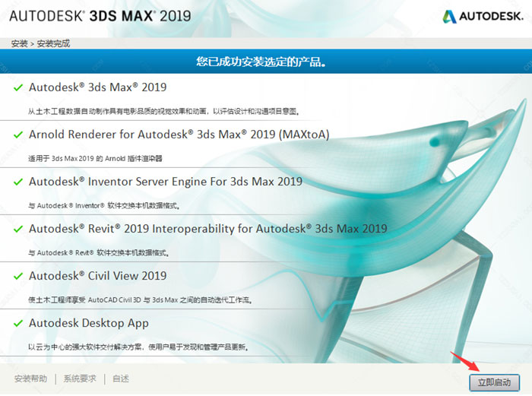Click the description 从土木工程数据自动制作
532x396 pixels.
point(164,111)
